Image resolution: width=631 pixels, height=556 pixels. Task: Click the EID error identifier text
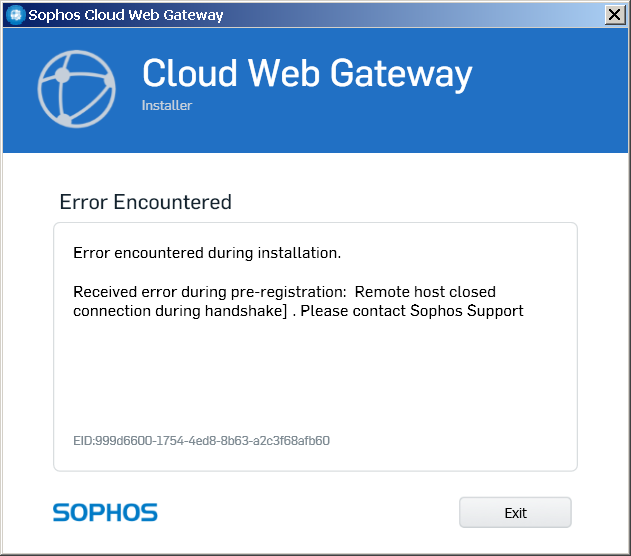[201, 440]
